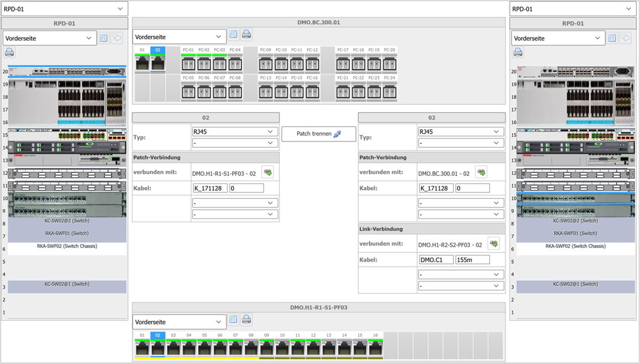Click cable length field showing 155m
Image resolution: width=640 pixels, height=364 pixels.
(x=473, y=260)
